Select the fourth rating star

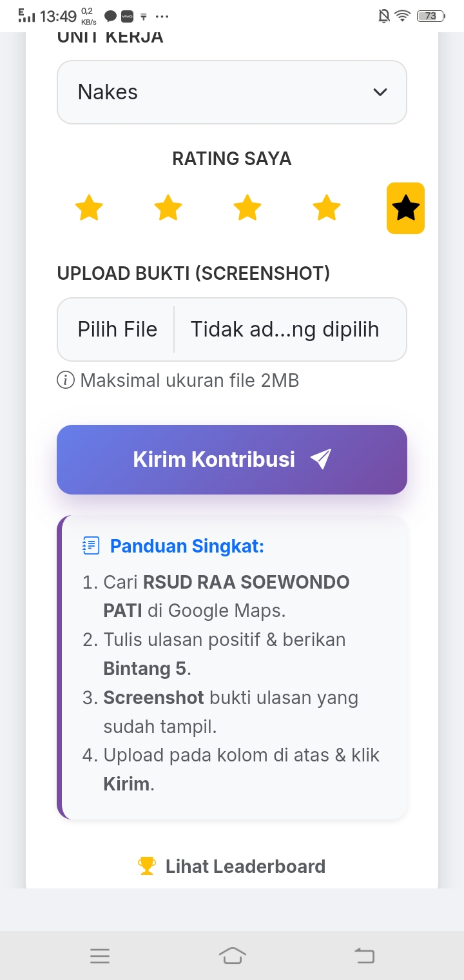pyautogui.click(x=327, y=208)
